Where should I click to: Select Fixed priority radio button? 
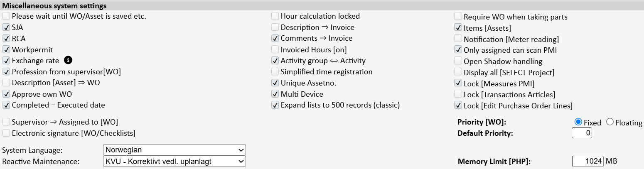[578, 122]
